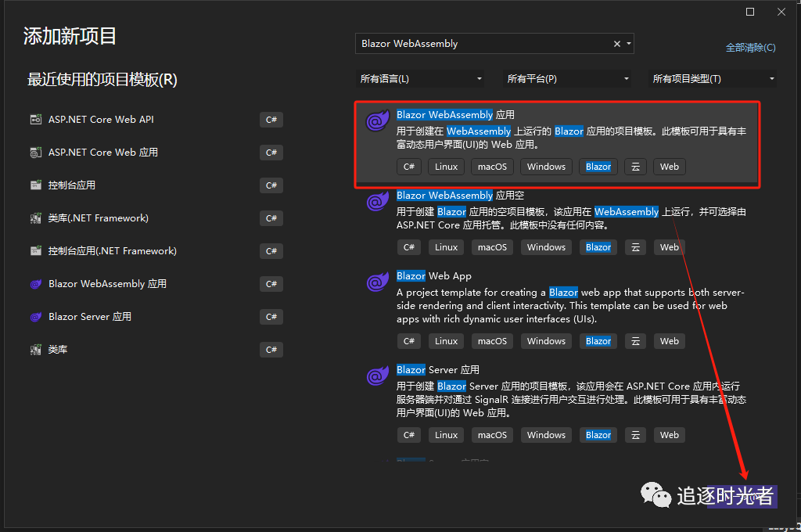Image resolution: width=801 pixels, height=532 pixels.
Task: Maximize the dialog window
Action: 750,12
